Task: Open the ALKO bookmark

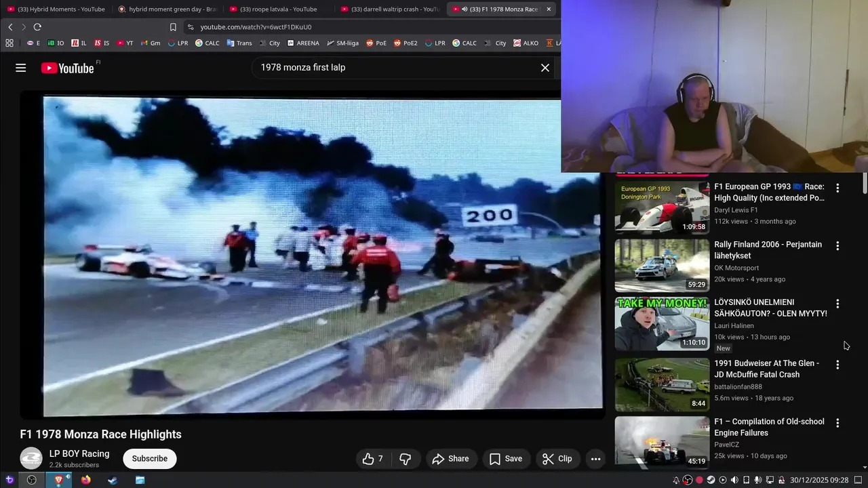Action: [x=526, y=43]
